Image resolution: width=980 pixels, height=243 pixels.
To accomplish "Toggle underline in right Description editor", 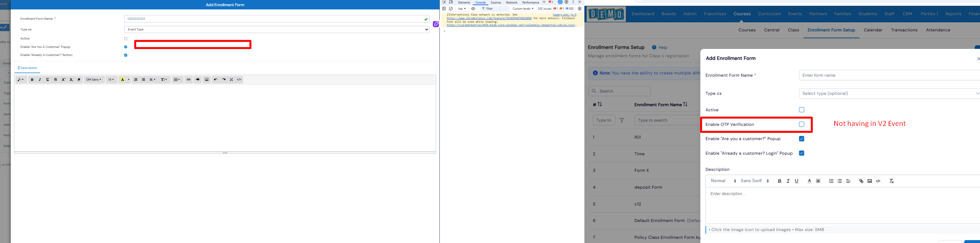I will coord(797,181).
